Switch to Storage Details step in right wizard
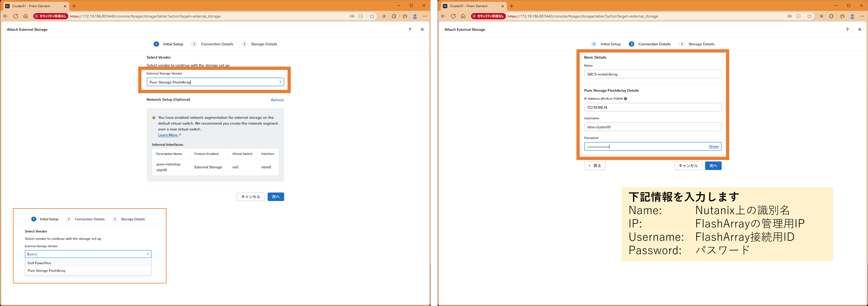This screenshot has height=306, width=868. (x=701, y=44)
